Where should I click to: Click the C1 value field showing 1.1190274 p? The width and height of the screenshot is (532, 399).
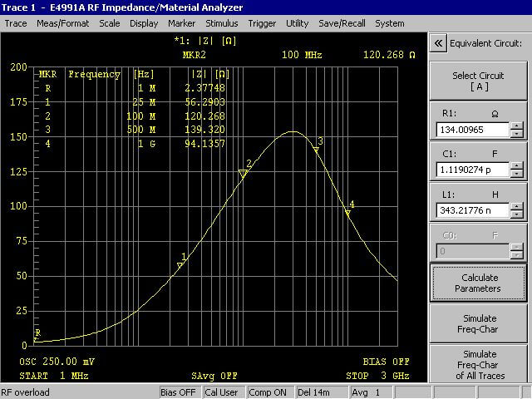(x=473, y=170)
